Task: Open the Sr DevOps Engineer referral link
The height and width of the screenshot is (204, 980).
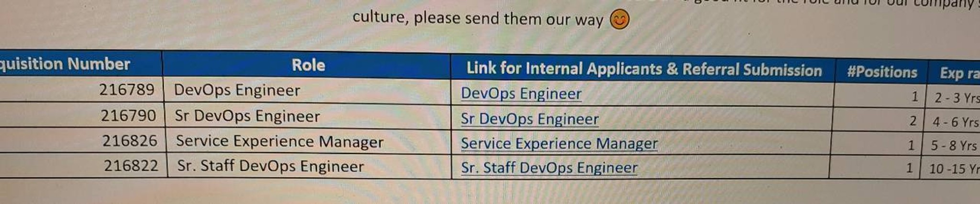Action: 530,119
